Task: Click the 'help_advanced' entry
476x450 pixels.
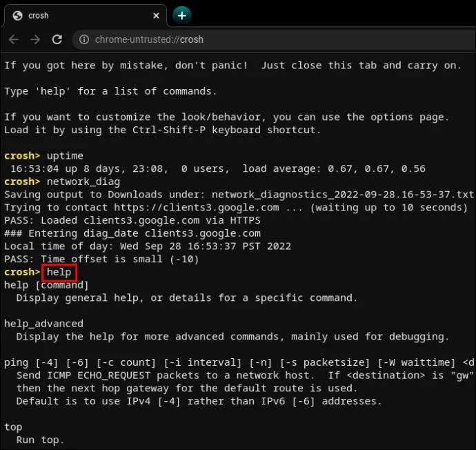Action: pos(43,324)
